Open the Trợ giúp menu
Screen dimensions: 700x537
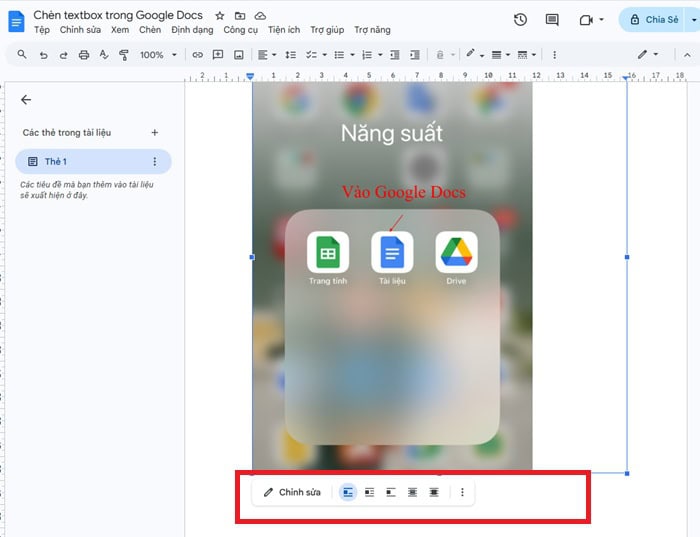tap(327, 30)
